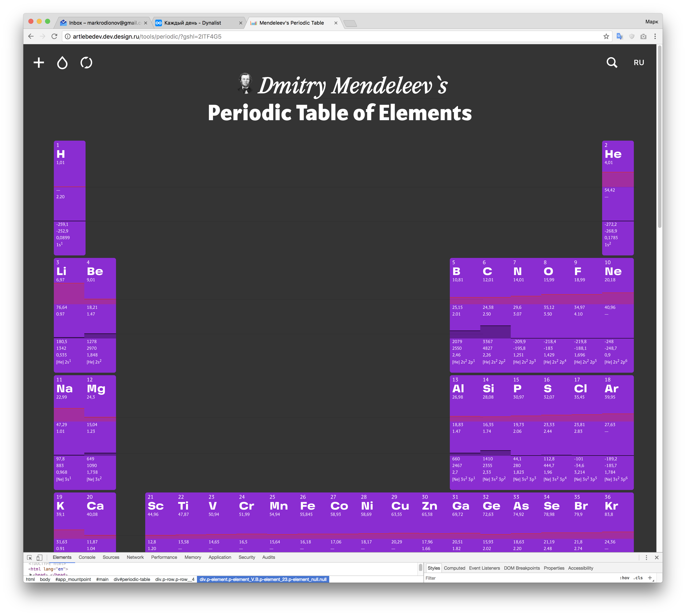
Task: Toggle the :hov element state button
Action: (624, 578)
